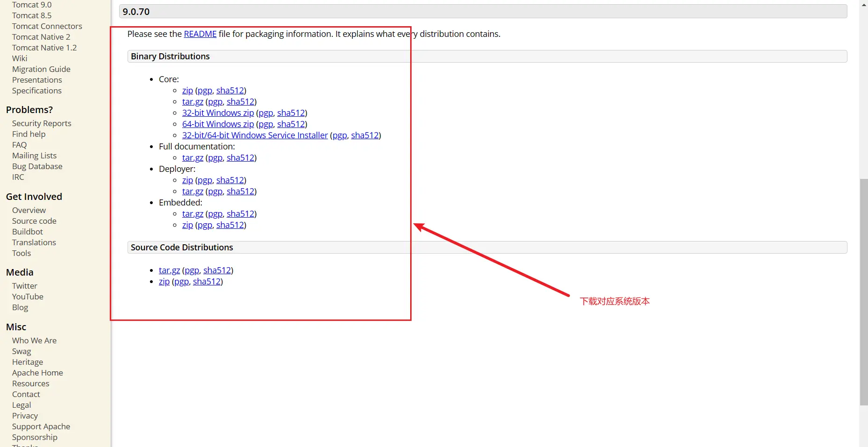Open Support Apache link

(41, 426)
